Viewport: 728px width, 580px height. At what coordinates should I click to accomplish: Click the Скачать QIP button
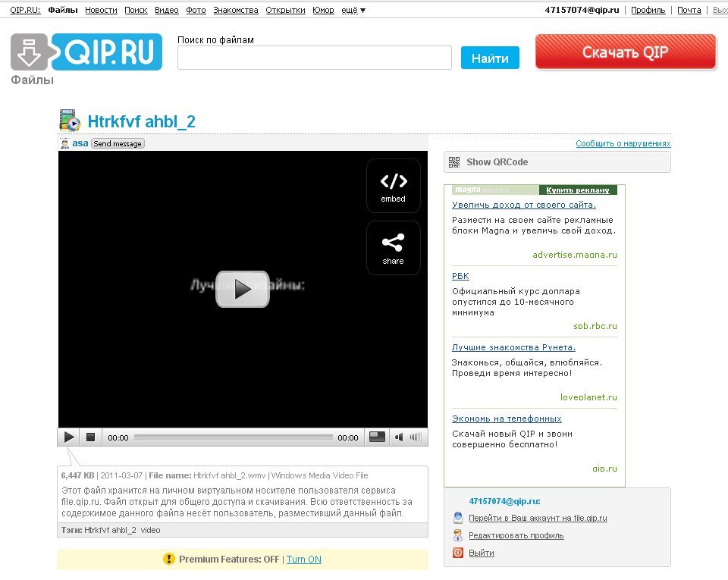[626, 52]
